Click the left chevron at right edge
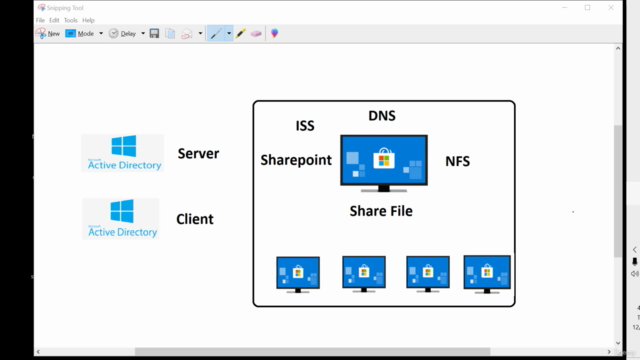The height and width of the screenshot is (360, 640). coord(635,249)
